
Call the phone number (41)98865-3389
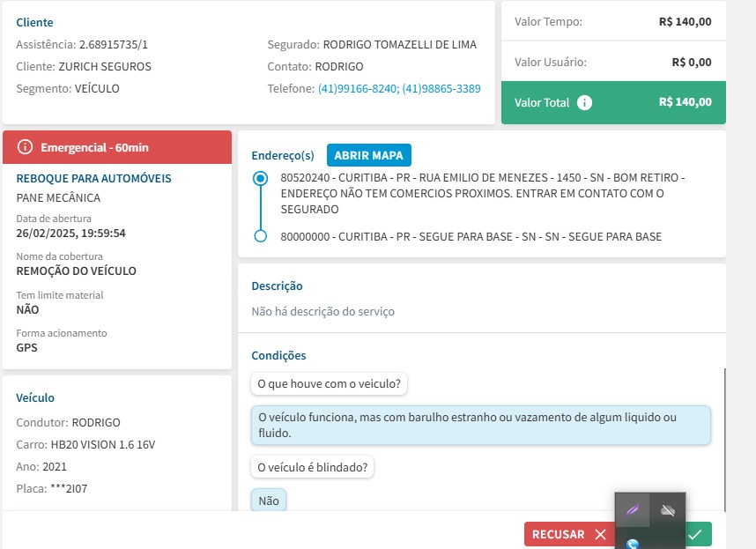click(441, 89)
